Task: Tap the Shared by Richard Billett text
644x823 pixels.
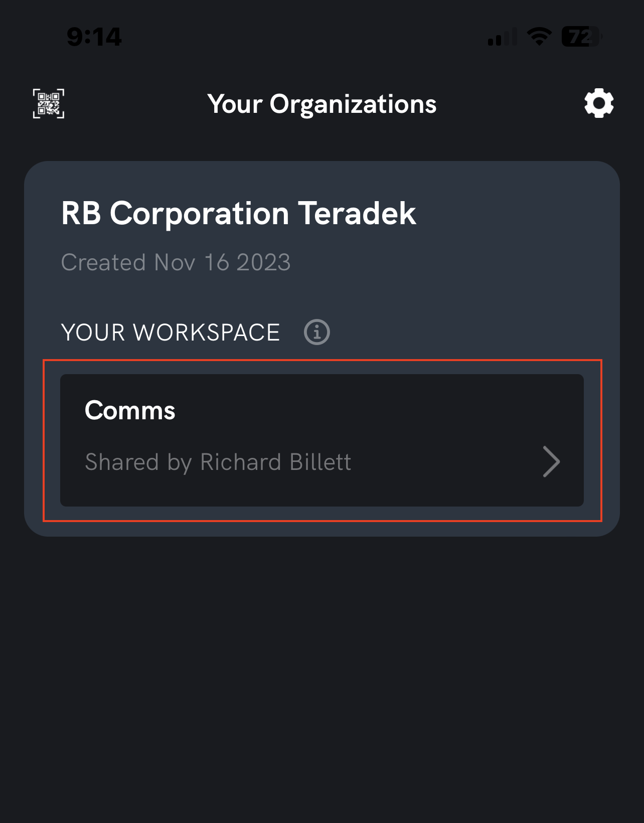Action: [x=218, y=462]
